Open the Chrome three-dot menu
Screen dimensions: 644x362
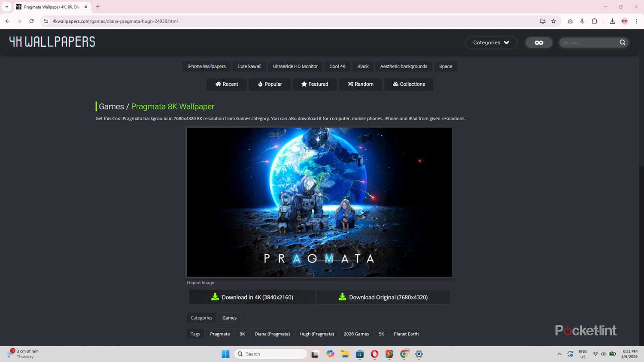[636, 21]
